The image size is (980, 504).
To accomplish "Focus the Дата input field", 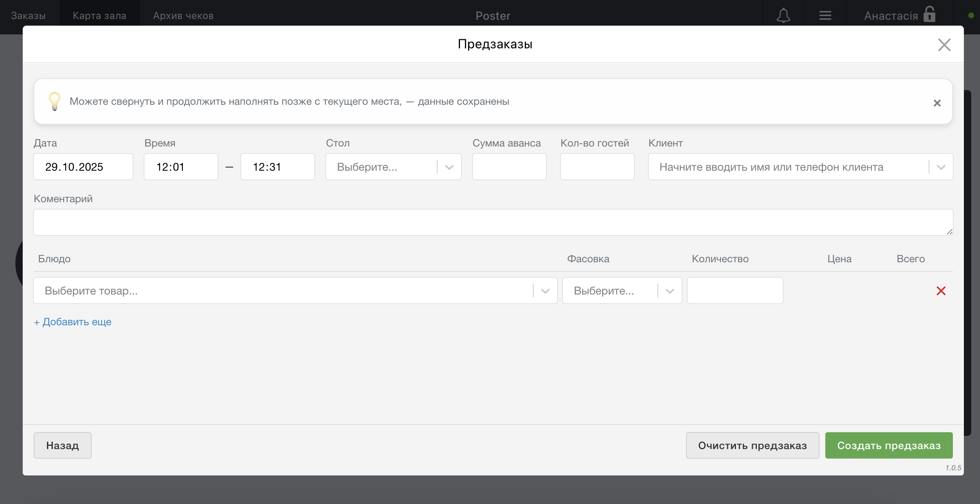I will (83, 167).
